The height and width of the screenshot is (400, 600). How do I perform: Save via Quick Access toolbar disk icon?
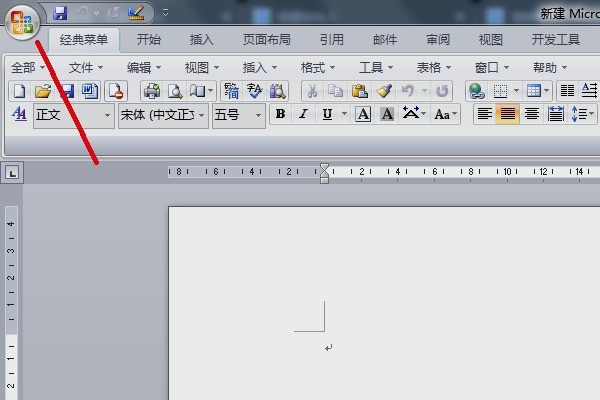click(x=60, y=13)
